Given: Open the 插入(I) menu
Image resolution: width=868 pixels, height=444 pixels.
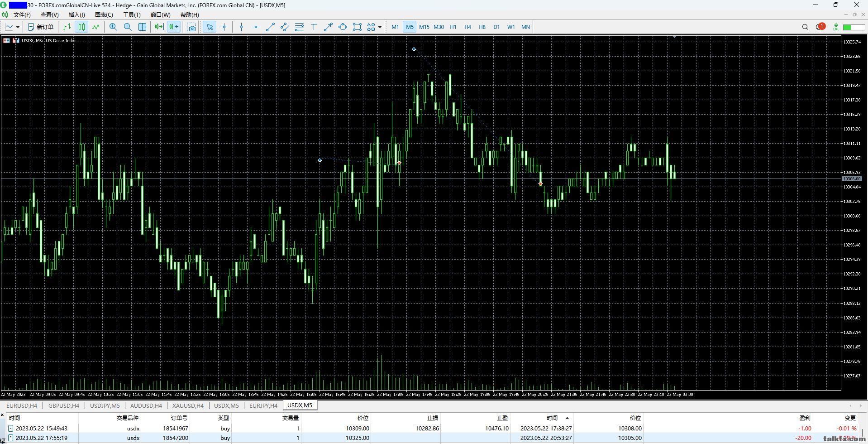Looking at the screenshot, I should coord(76,15).
